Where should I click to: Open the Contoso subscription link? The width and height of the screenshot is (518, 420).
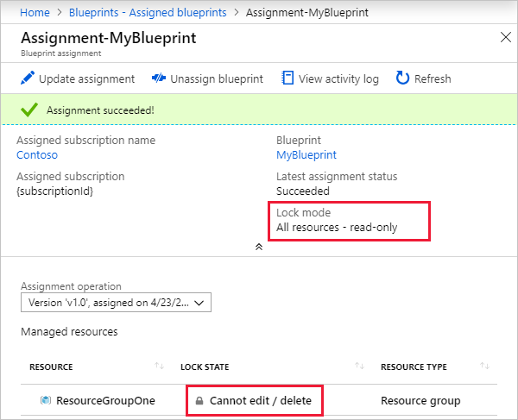pos(37,155)
